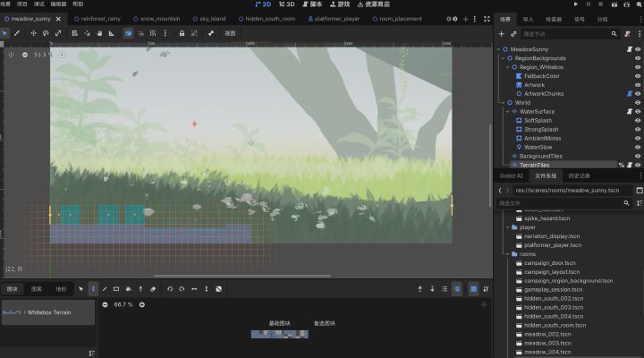The image size is (644, 358).
Task: Run the project with play button
Action: click(576, 4)
